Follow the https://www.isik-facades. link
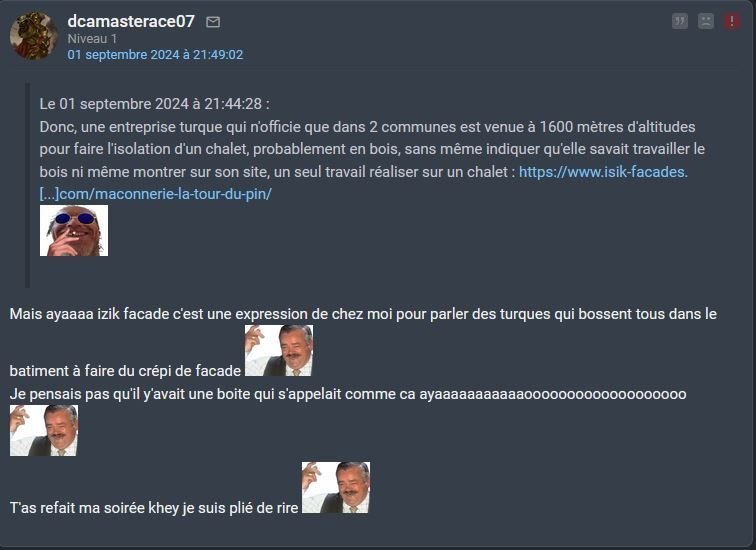 tap(603, 172)
